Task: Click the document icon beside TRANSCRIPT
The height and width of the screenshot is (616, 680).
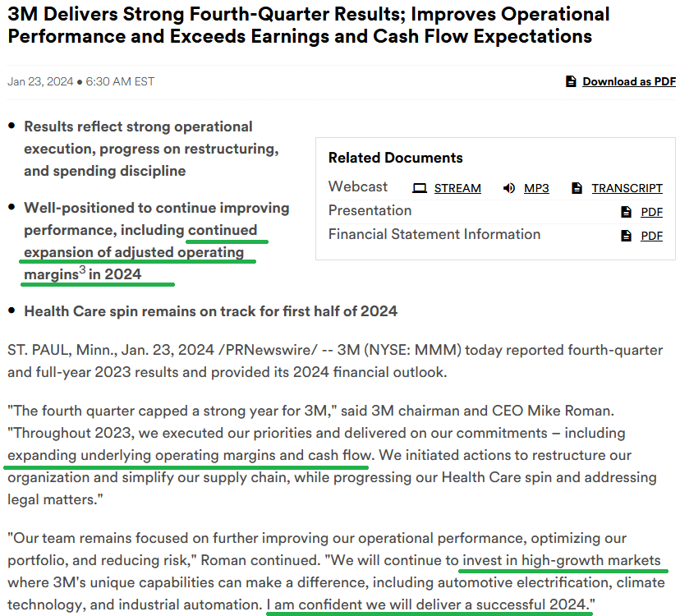Action: click(x=577, y=188)
